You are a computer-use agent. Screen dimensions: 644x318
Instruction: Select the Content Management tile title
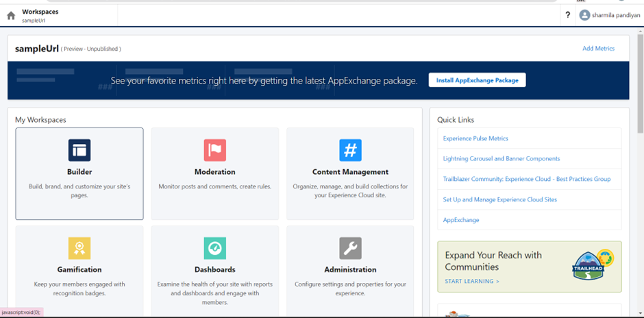pyautogui.click(x=350, y=172)
